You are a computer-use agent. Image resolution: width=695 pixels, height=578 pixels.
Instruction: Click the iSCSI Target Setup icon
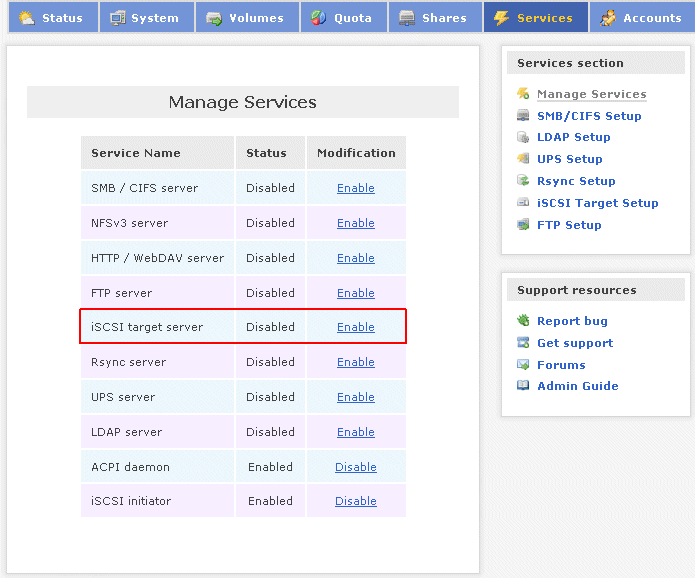[523, 203]
